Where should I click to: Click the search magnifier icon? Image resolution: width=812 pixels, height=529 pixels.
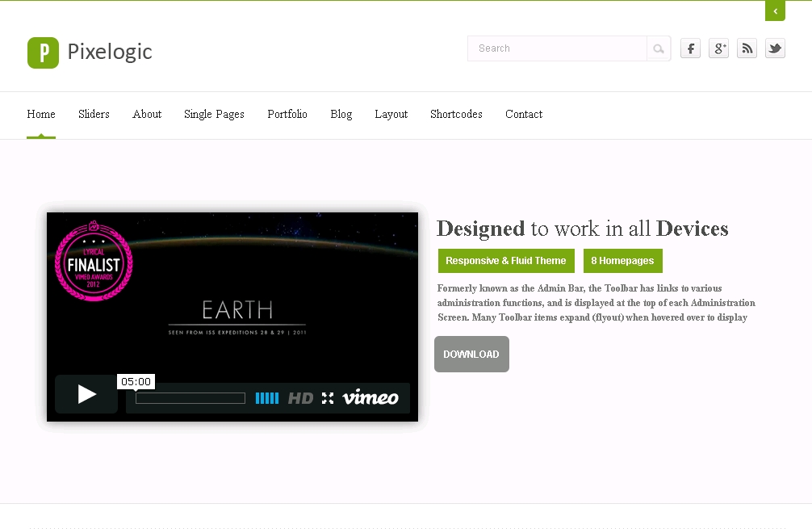click(x=659, y=48)
